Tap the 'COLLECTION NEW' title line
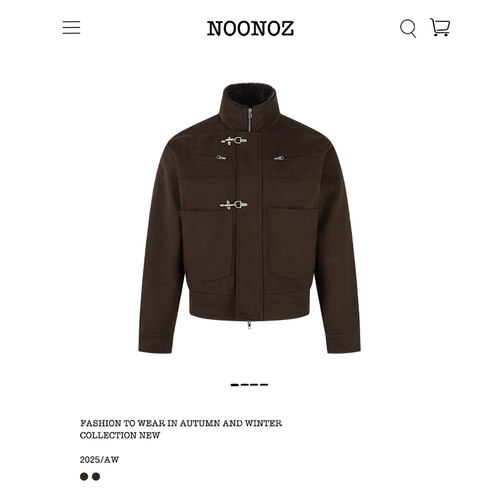 coord(120,435)
